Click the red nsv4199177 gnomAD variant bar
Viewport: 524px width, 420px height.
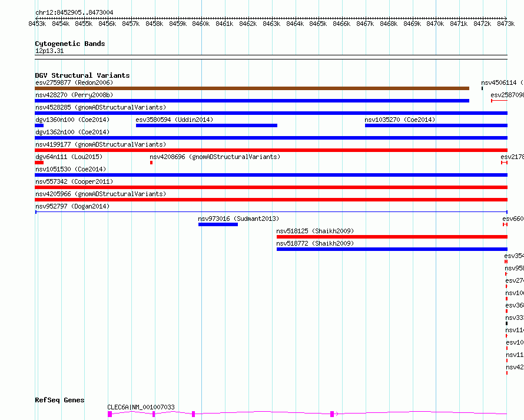[x=271, y=150]
